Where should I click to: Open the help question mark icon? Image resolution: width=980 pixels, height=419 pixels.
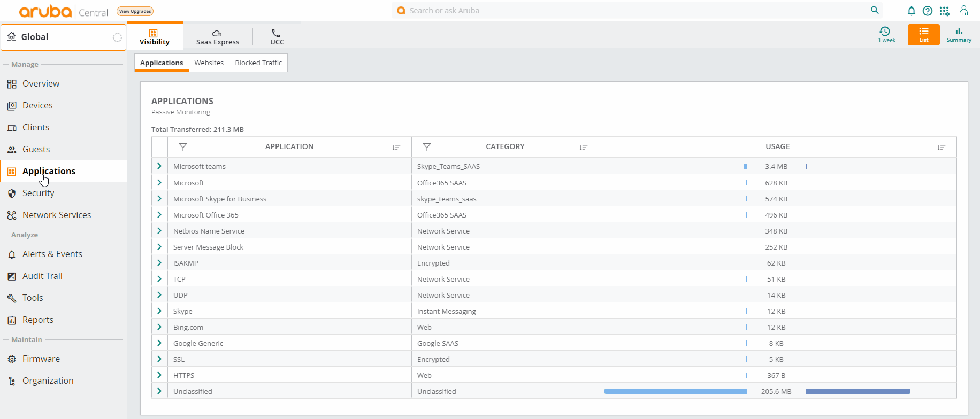click(x=928, y=11)
